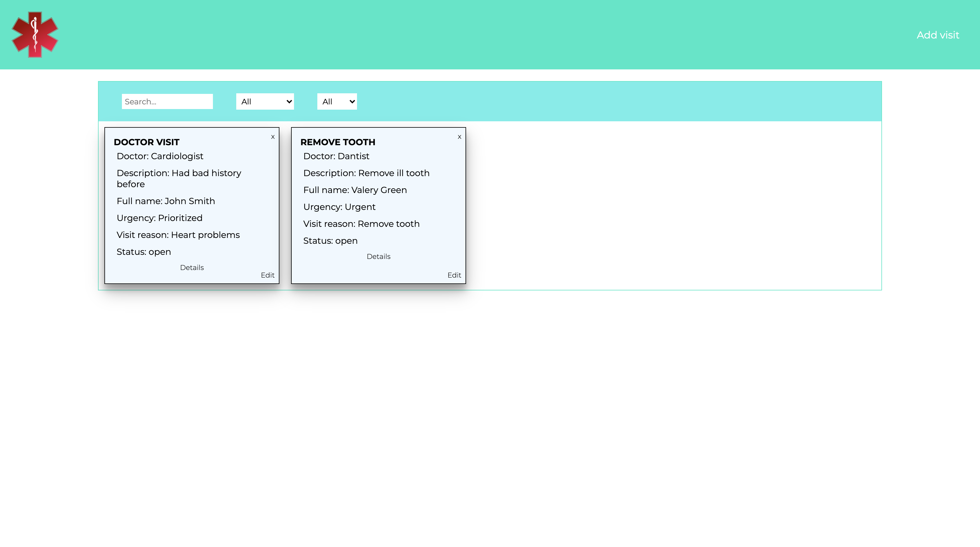Screen dimensions: 980x547
Task: Open the first All filter dropdown
Action: 265,101
